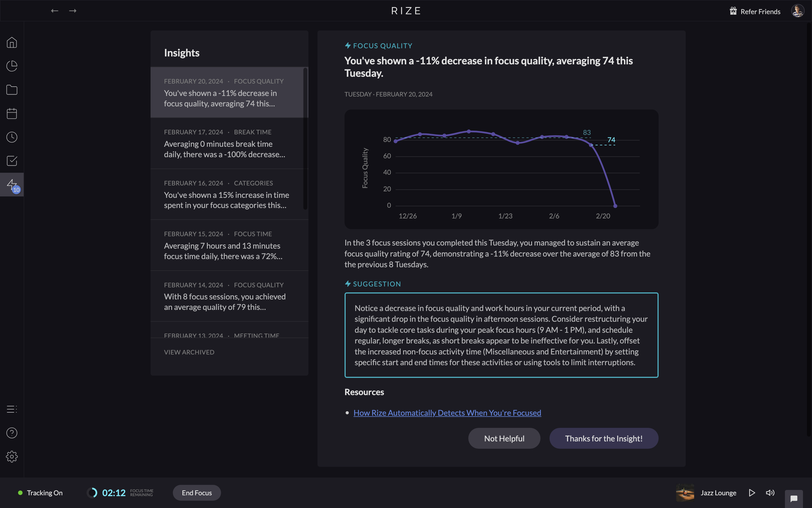Click the TUESDAY · FEBRUARY 20, 2024 date text
The image size is (812, 508).
[388, 94]
